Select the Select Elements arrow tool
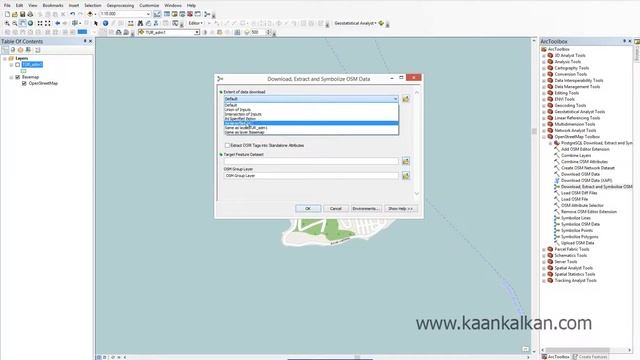 (x=96, y=23)
